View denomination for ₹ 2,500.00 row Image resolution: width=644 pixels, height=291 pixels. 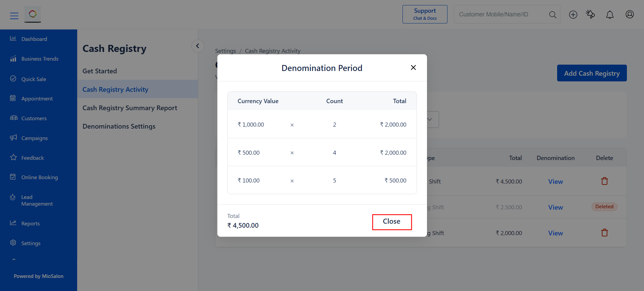click(555, 207)
